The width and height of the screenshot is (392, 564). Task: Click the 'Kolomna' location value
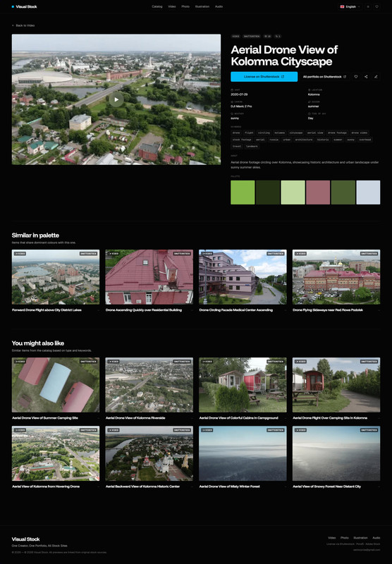click(314, 94)
